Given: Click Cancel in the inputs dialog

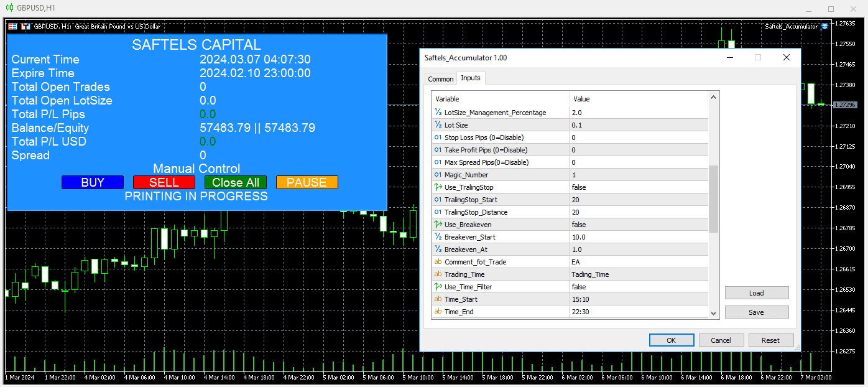Looking at the screenshot, I should point(721,340).
